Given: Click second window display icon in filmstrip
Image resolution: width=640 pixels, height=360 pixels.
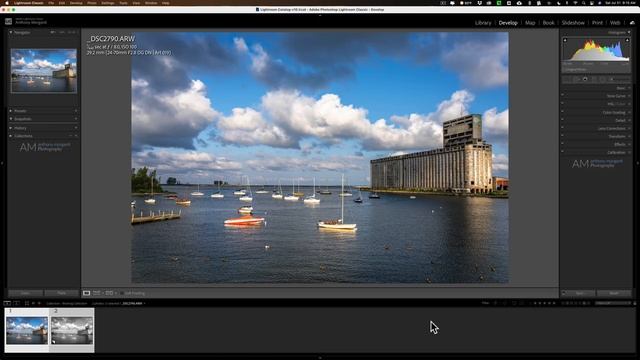Looking at the screenshot, I should [16, 303].
